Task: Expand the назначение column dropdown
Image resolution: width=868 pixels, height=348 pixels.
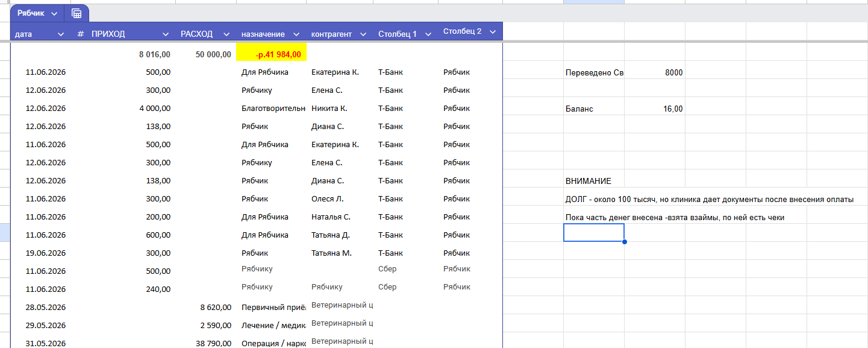Action: (x=297, y=34)
